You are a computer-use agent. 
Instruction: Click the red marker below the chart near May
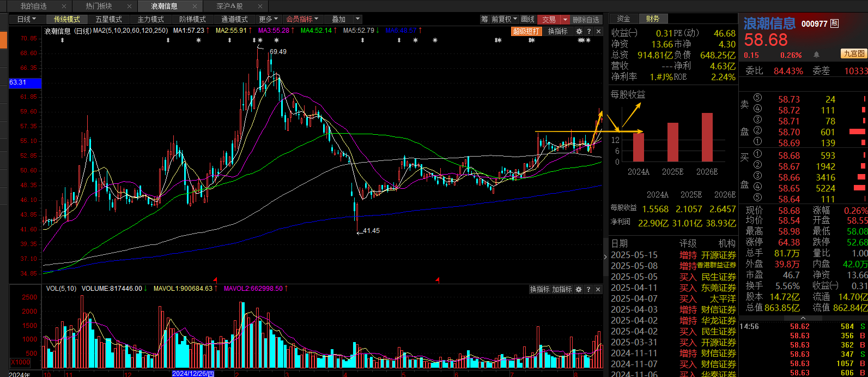coord(438,280)
